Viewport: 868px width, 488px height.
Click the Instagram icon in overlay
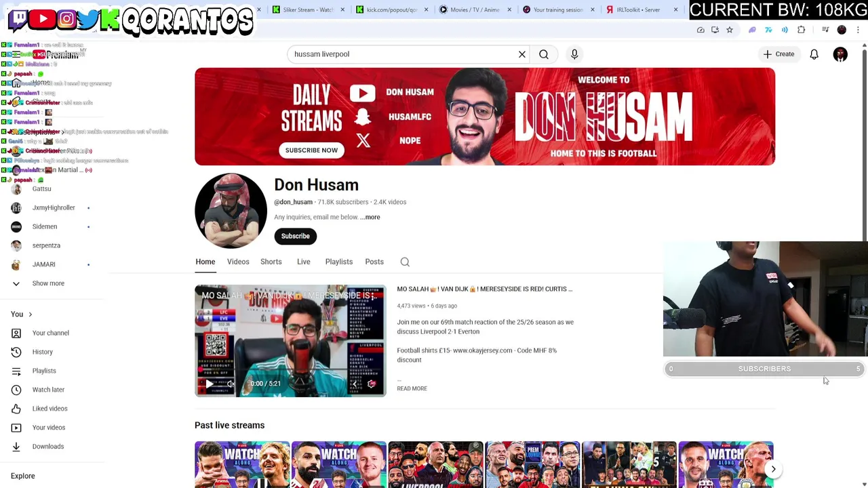(x=66, y=19)
